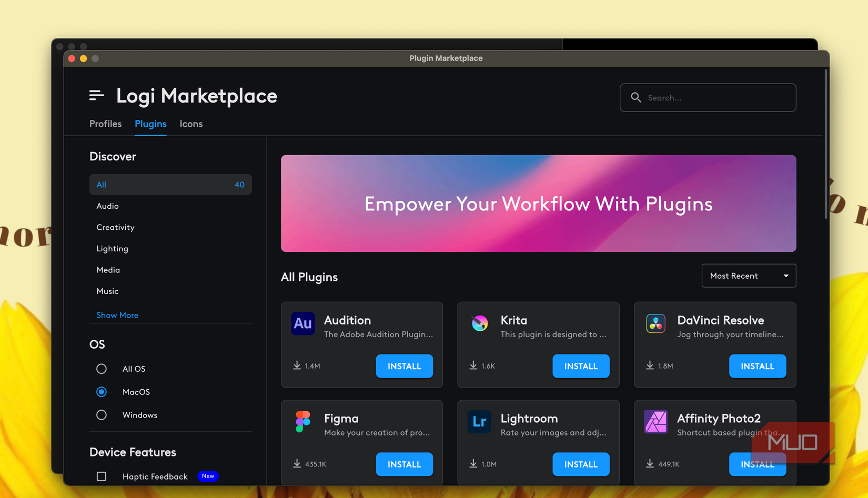Install the Lightroom plugin

(581, 464)
